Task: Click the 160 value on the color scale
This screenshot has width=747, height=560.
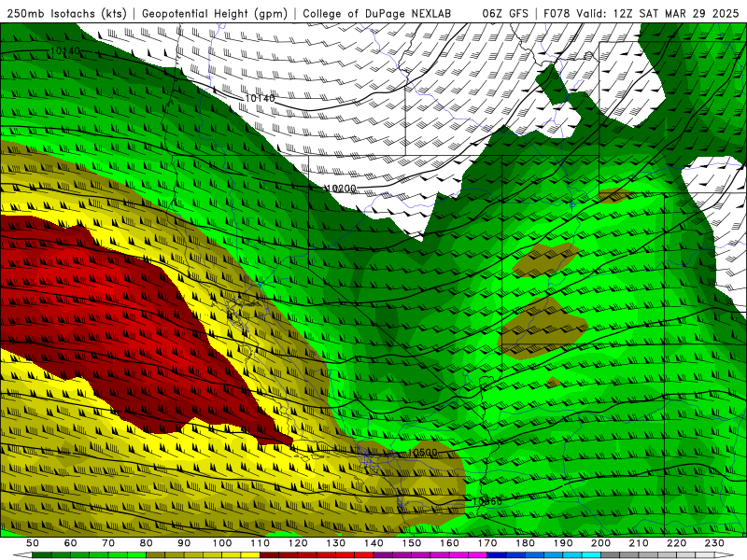Action: click(449, 543)
